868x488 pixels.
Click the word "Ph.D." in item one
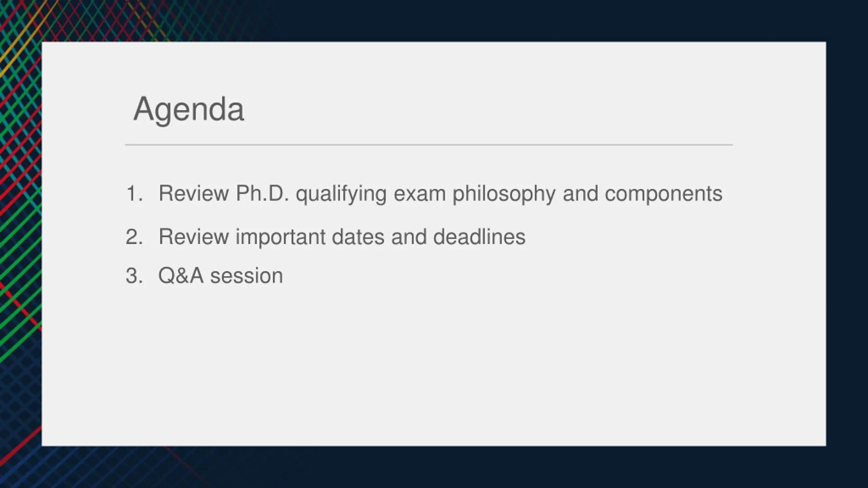click(x=262, y=194)
